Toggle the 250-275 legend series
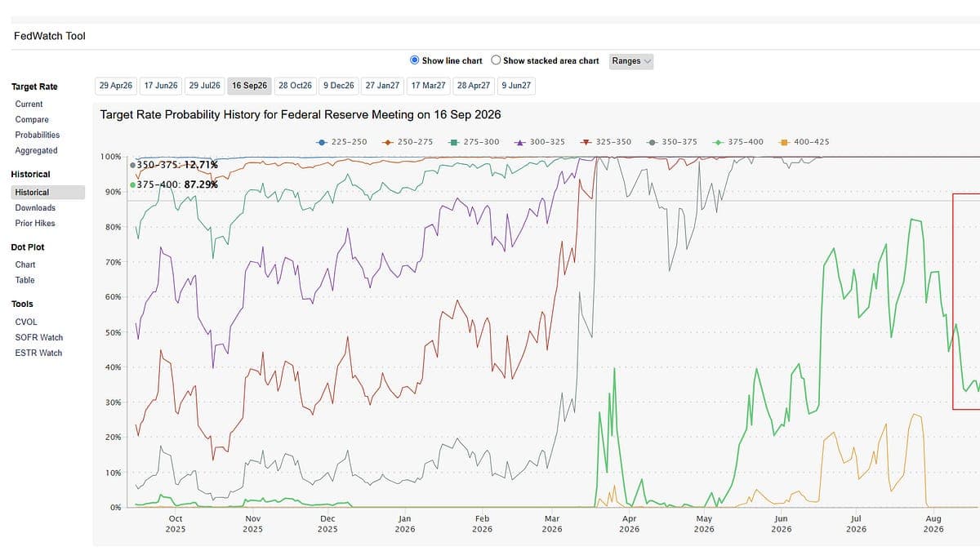Image resolution: width=980 pixels, height=551 pixels. [x=408, y=142]
